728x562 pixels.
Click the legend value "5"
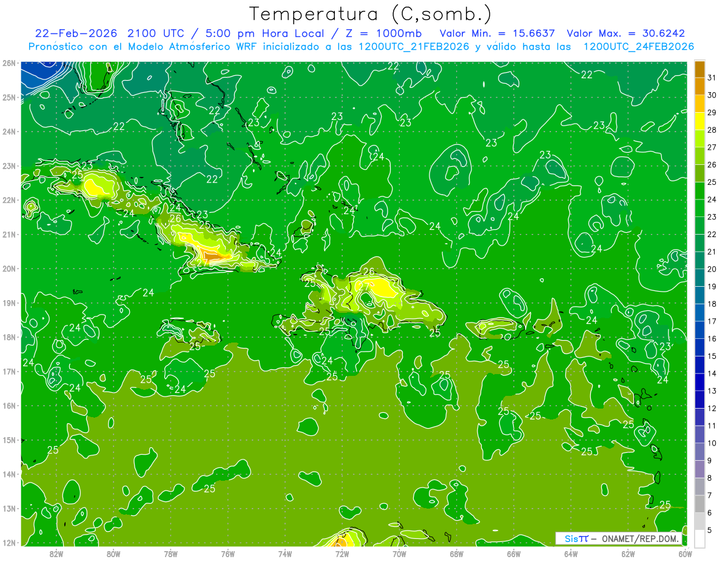point(710,530)
